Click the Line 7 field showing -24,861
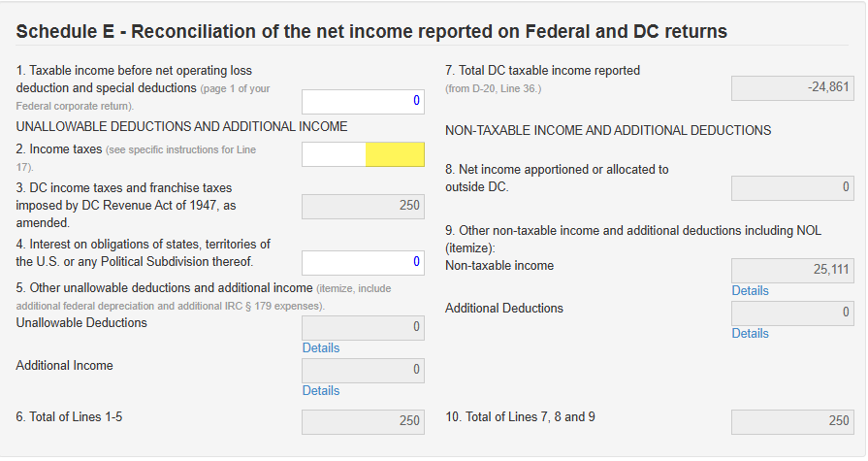 click(x=792, y=88)
